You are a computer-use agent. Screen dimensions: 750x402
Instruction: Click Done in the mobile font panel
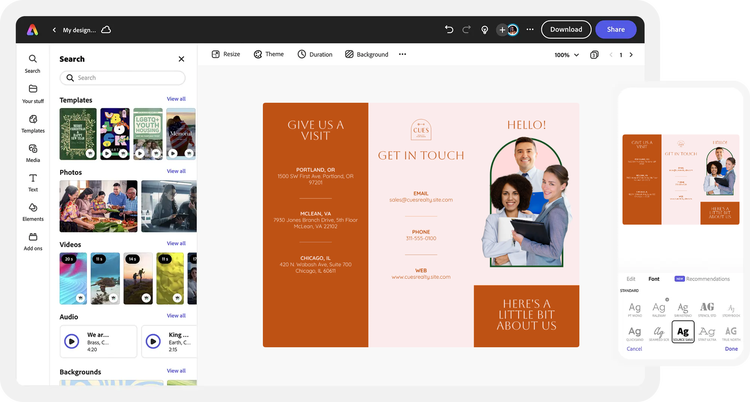[731, 349]
